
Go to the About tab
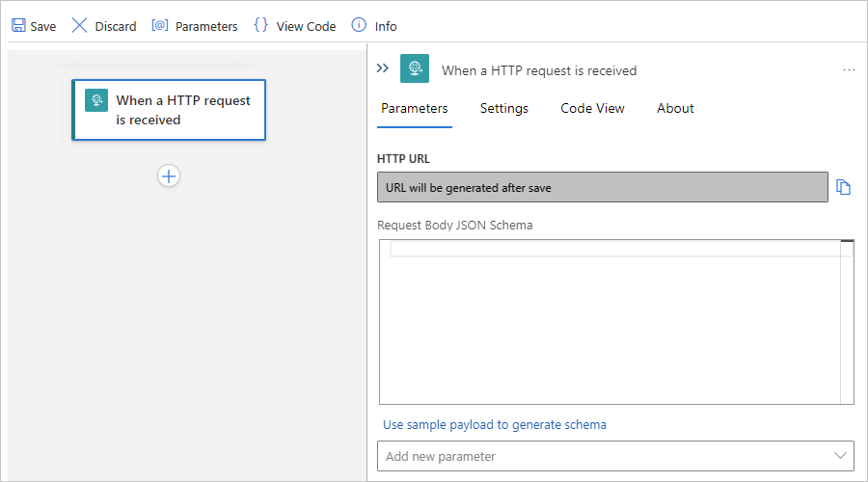point(675,108)
